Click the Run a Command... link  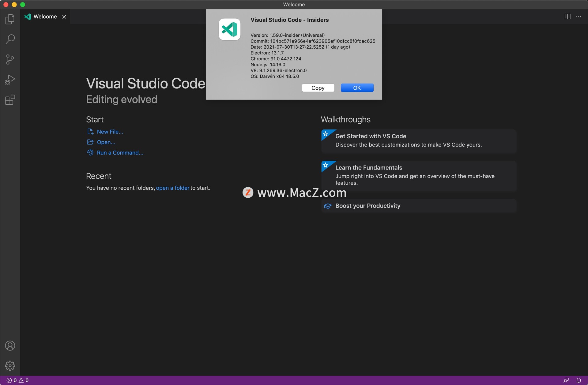[x=120, y=152]
